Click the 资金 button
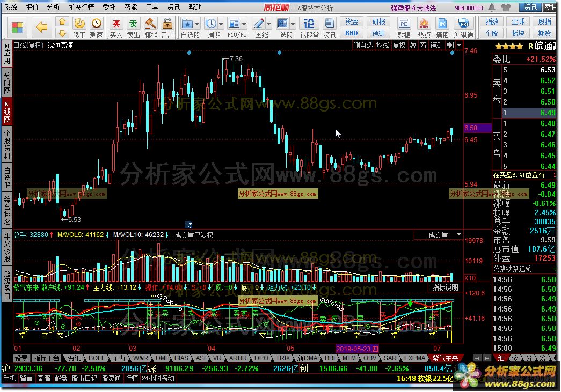The image size is (561, 392). 351,22
